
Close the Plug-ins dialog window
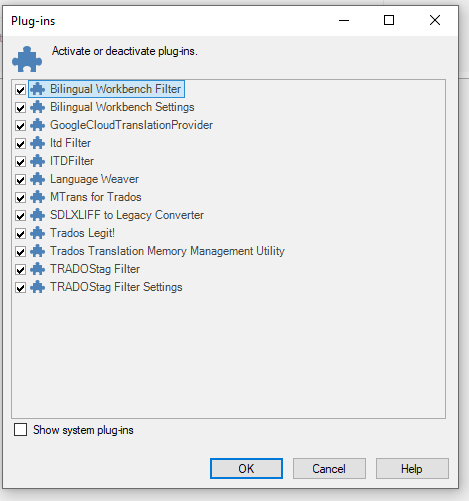(435, 20)
